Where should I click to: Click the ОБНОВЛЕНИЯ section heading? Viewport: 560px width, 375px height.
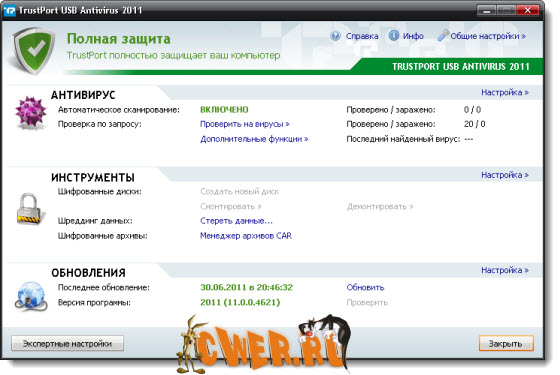pyautogui.click(x=88, y=273)
